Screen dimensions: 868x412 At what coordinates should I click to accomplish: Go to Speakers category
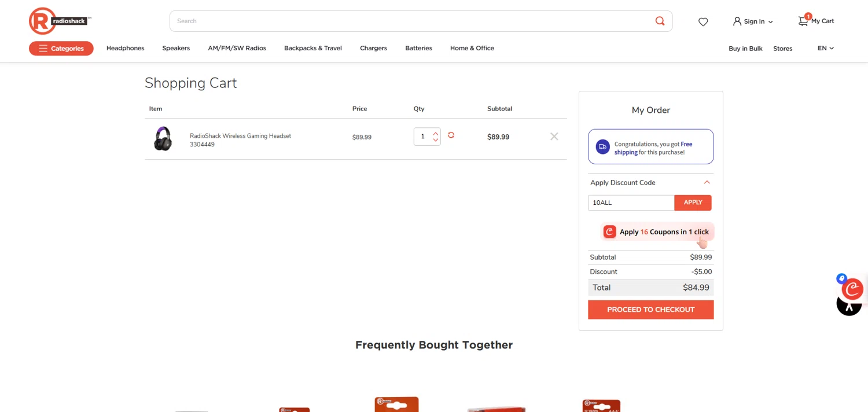tap(176, 48)
